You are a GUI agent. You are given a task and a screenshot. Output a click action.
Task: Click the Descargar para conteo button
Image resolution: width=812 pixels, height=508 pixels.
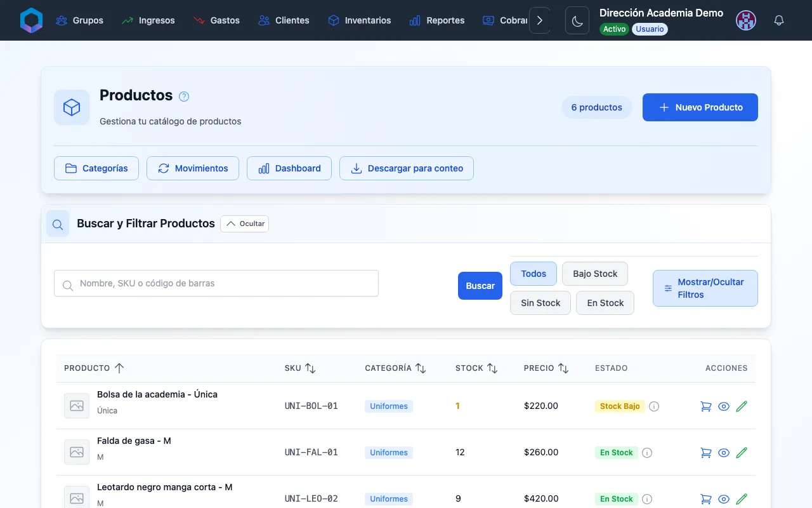[407, 168]
